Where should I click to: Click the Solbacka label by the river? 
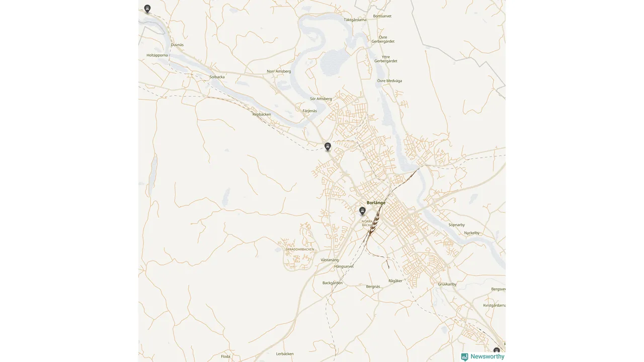tap(217, 77)
